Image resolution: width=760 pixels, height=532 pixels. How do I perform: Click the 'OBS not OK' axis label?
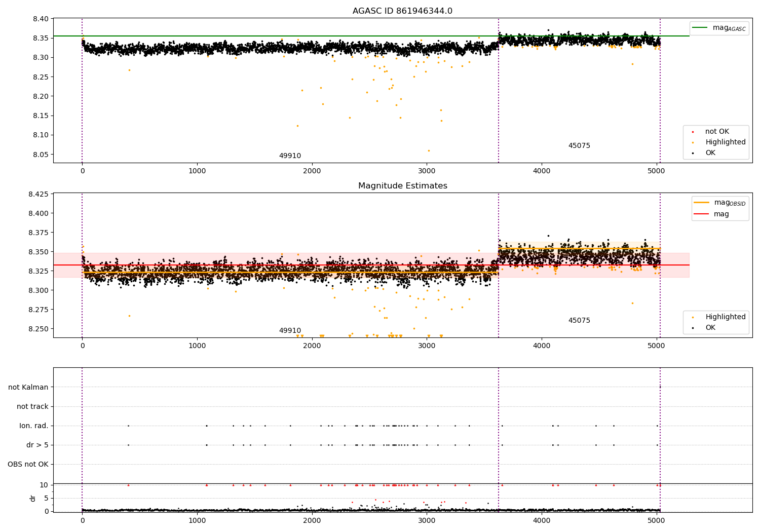[x=28, y=465]
